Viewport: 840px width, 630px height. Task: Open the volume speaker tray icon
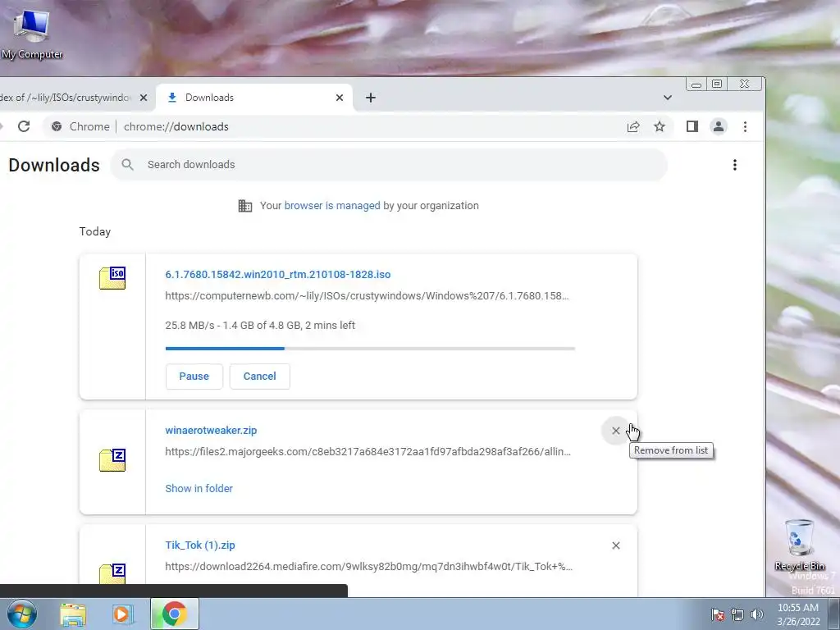coord(756,614)
